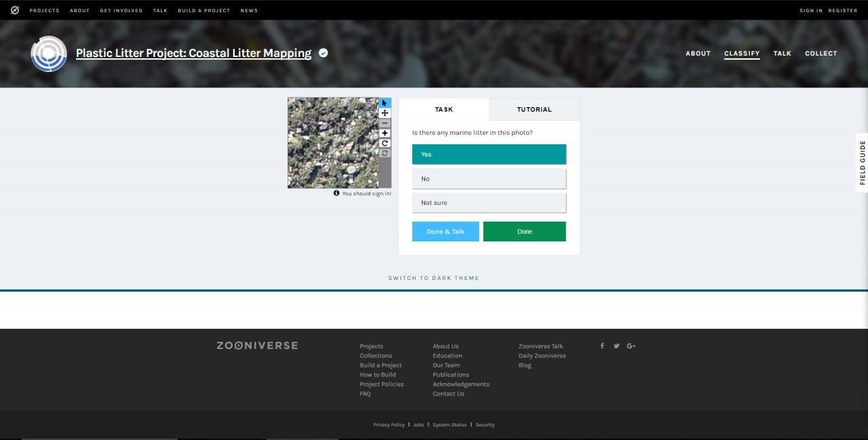Click Sign In link

pyautogui.click(x=810, y=10)
